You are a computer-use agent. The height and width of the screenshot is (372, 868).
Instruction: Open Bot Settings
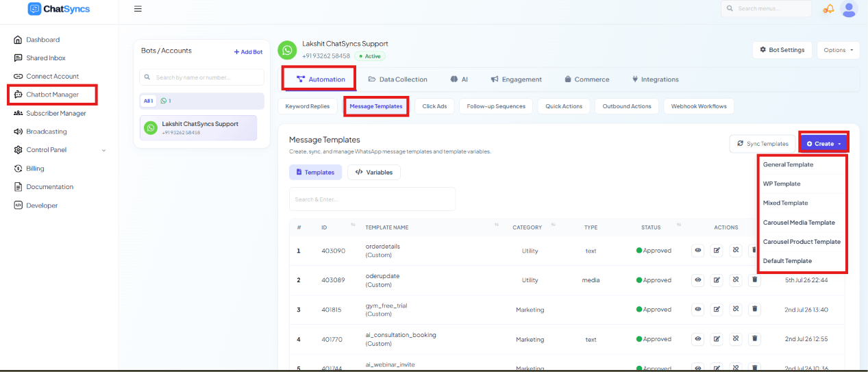[782, 50]
